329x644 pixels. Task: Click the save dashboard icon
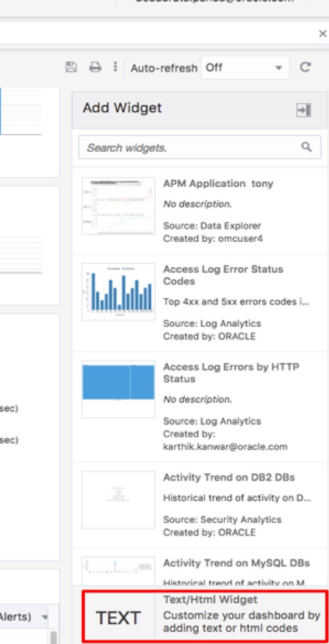pos(71,67)
